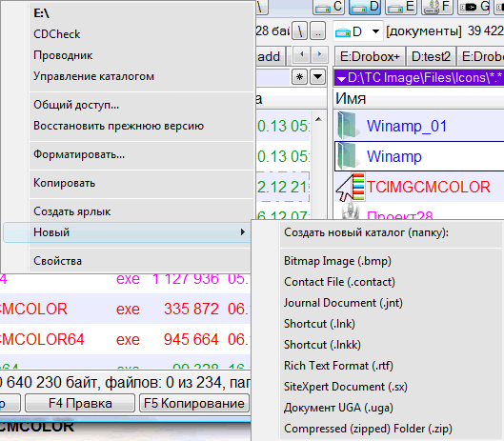504x441 pixels.
Task: Select TCIMGCMCOLOR file icon
Action: point(351,187)
